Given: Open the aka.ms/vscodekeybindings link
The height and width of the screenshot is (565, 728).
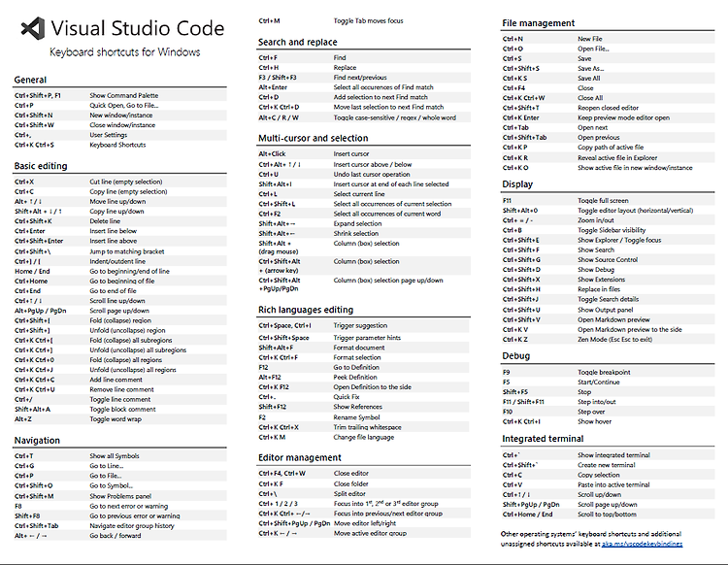Looking at the screenshot, I should click(x=642, y=544).
